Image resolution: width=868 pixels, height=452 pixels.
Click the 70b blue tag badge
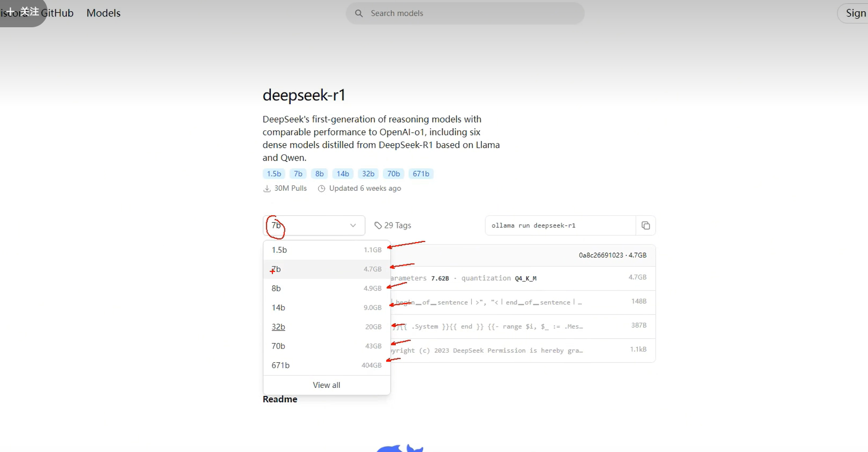coord(394,174)
